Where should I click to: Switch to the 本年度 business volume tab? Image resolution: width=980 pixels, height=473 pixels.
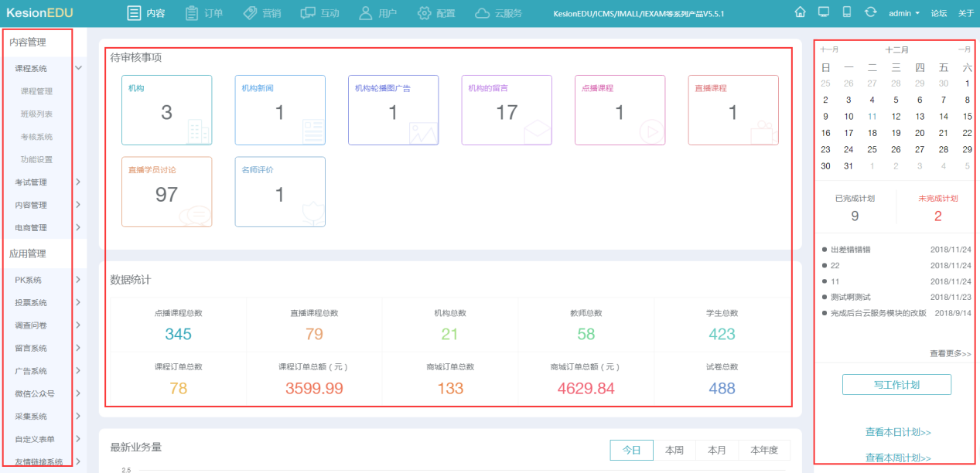click(764, 450)
